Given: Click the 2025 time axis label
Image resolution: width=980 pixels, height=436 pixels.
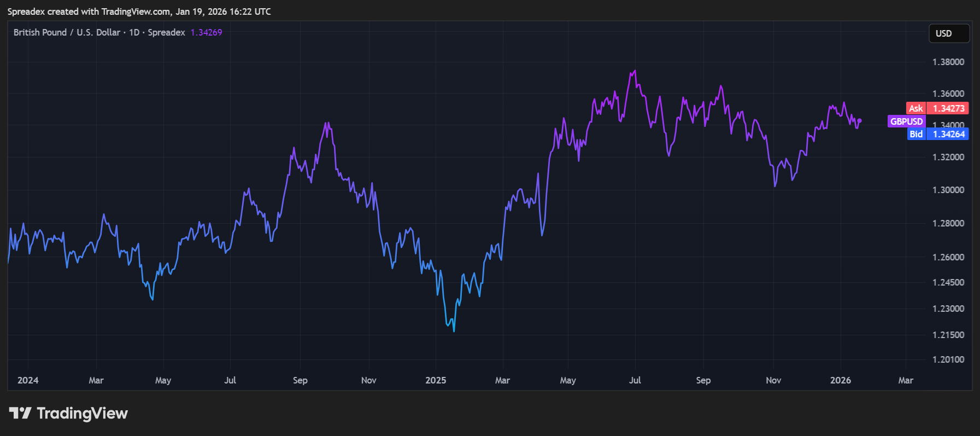Looking at the screenshot, I should coord(436,380).
